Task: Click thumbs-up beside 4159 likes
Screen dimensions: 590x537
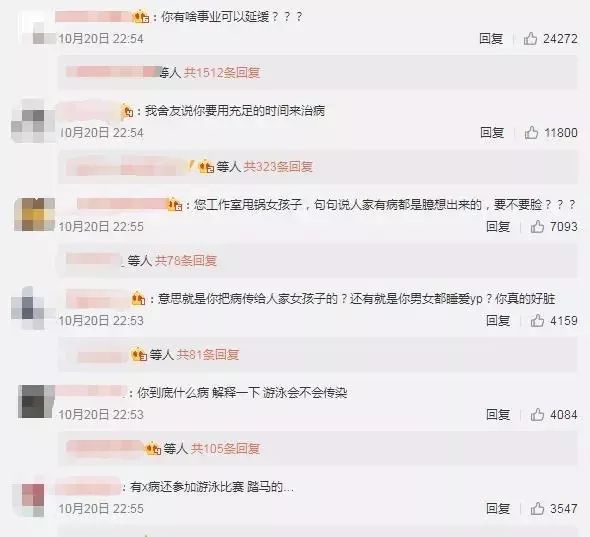Action: tap(537, 320)
